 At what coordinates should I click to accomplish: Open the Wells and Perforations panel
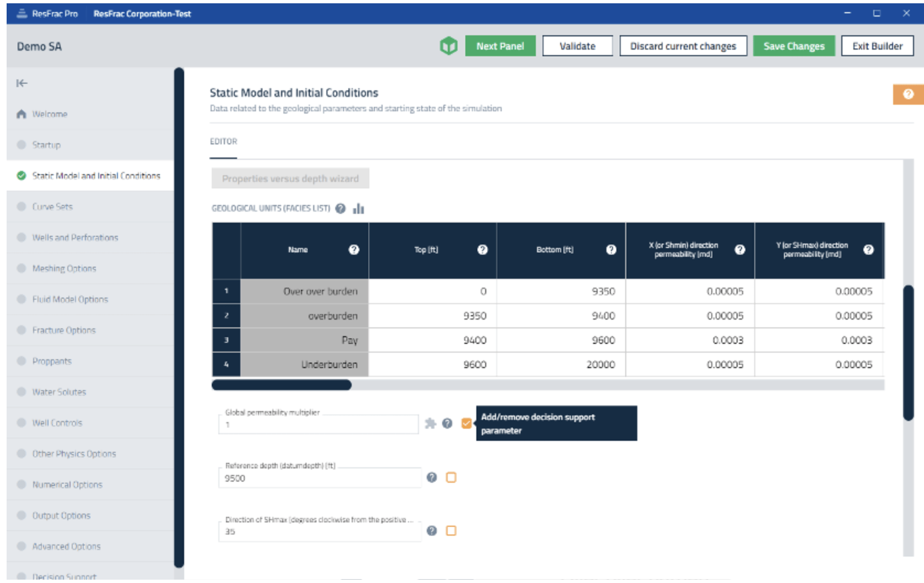(75, 237)
